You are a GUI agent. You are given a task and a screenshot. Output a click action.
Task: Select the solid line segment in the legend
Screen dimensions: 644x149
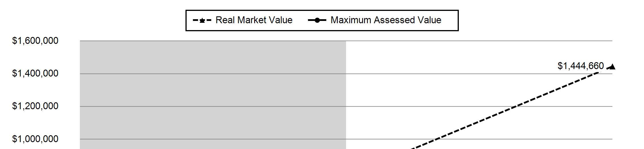(317, 20)
